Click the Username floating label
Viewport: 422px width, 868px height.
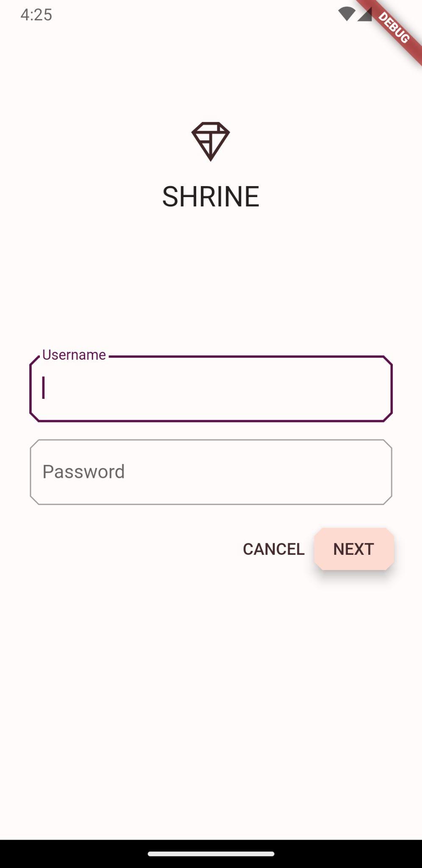tap(74, 355)
